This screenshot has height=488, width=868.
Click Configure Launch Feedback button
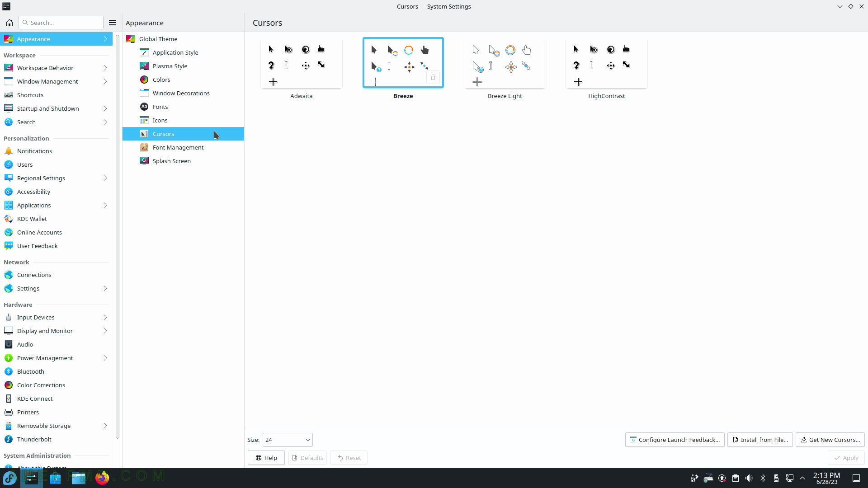point(675,440)
